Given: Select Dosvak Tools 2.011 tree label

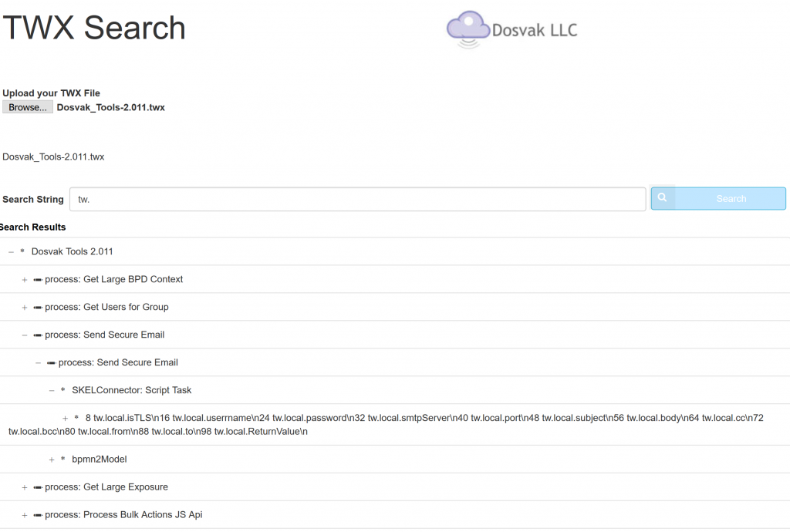Looking at the screenshot, I should coord(72,251).
